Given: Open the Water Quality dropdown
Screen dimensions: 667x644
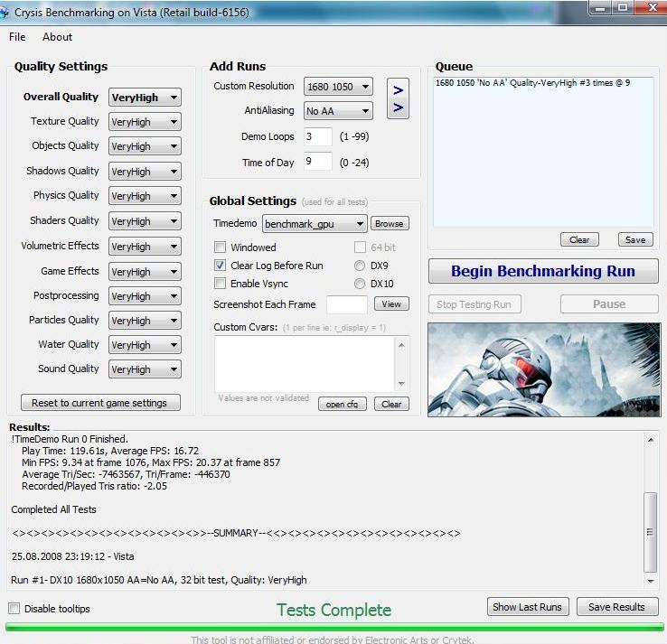Looking at the screenshot, I should click(145, 345).
